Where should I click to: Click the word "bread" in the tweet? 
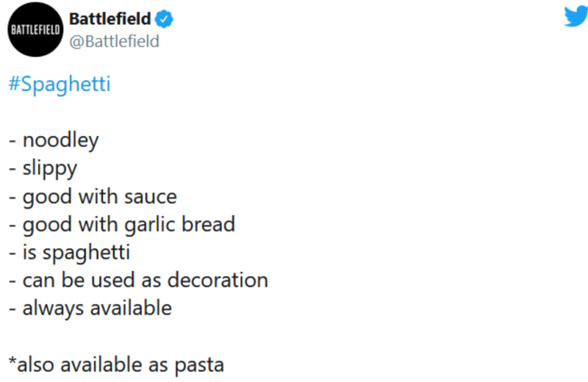pos(209,225)
